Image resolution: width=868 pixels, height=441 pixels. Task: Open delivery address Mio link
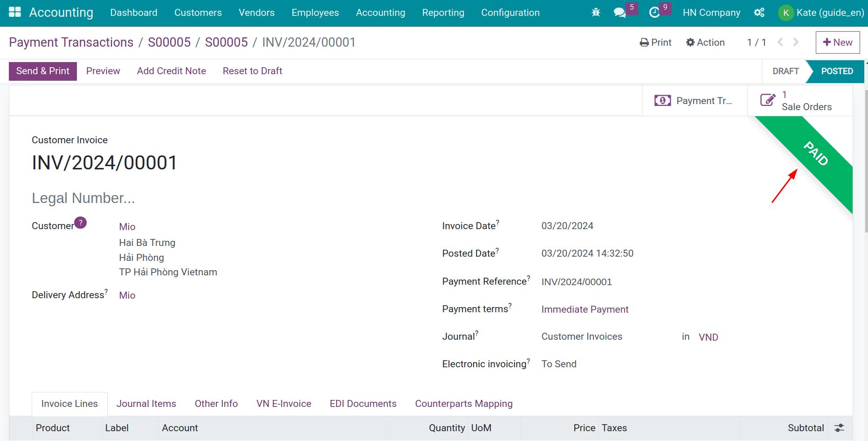click(x=127, y=295)
